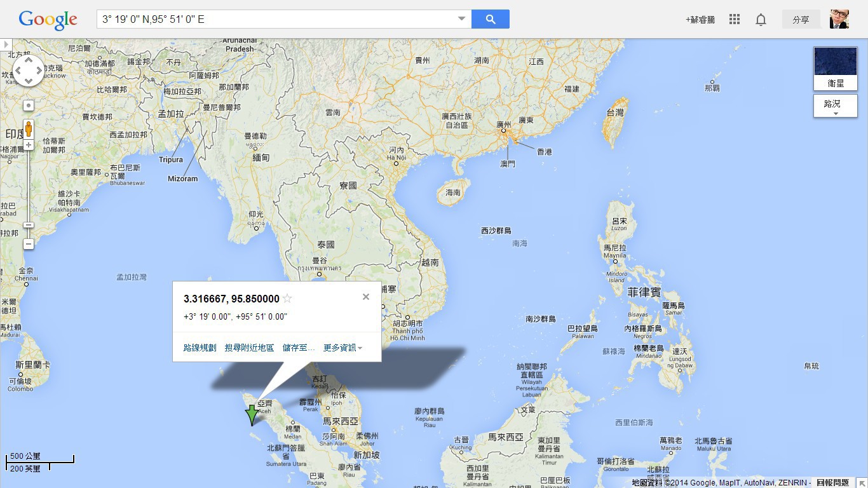Switch to satellite view thumbnail
Screen dimensions: 868x488
tap(835, 69)
